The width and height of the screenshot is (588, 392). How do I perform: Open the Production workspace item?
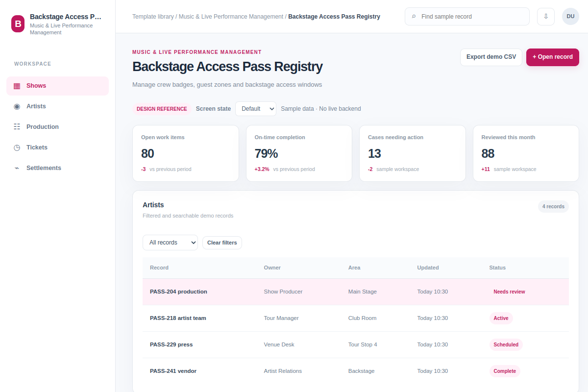coord(57,127)
